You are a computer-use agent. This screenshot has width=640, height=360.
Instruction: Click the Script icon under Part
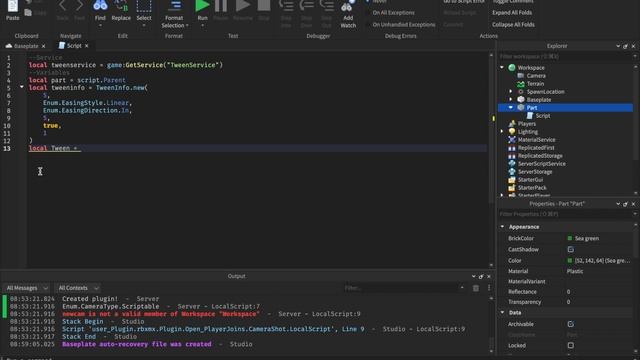530,116
